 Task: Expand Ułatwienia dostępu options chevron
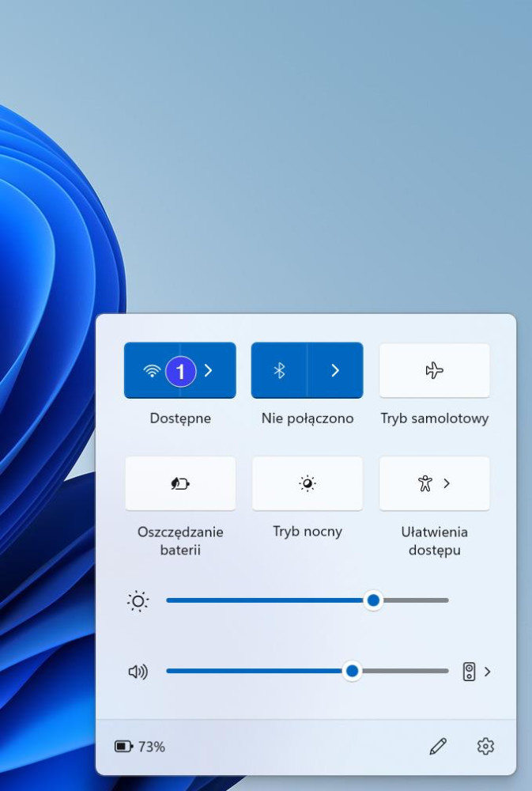(x=447, y=483)
